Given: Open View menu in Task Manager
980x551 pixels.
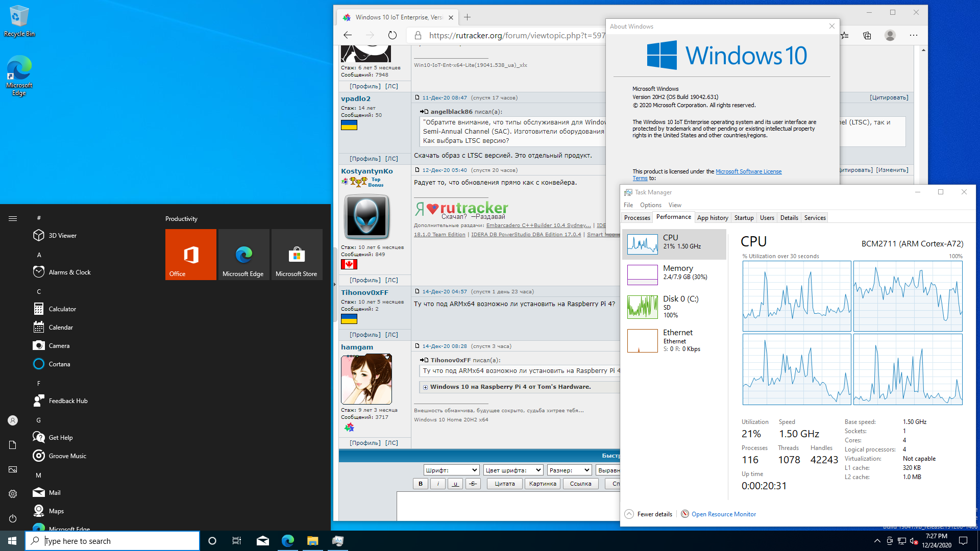Looking at the screenshot, I should (x=675, y=205).
